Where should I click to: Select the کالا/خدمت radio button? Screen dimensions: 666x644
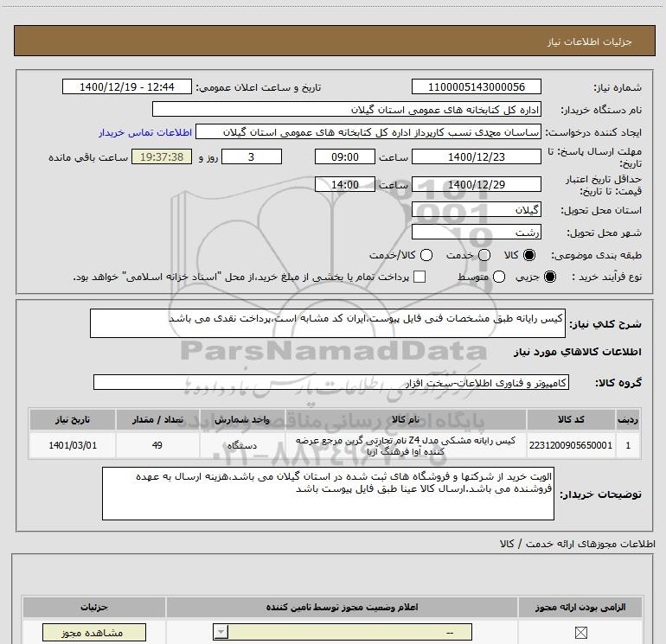[426, 255]
